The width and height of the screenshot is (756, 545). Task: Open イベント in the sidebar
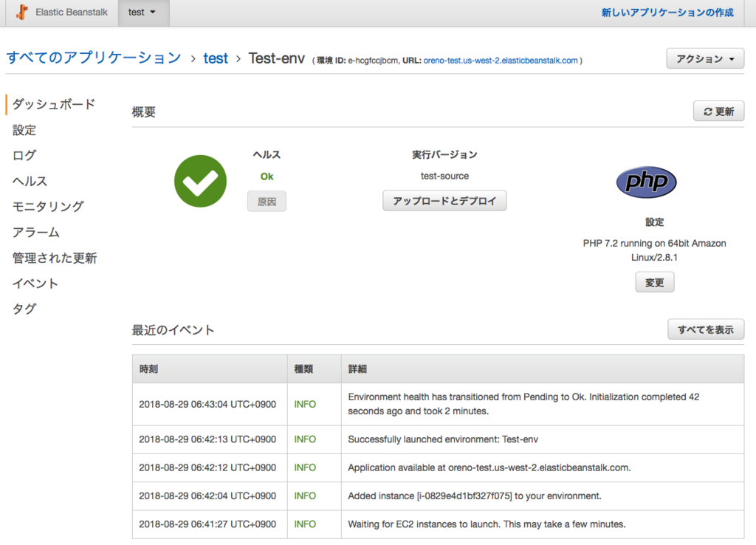(35, 283)
